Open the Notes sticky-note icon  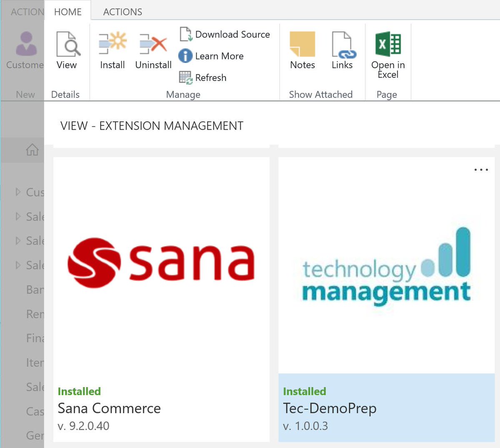coord(302,44)
